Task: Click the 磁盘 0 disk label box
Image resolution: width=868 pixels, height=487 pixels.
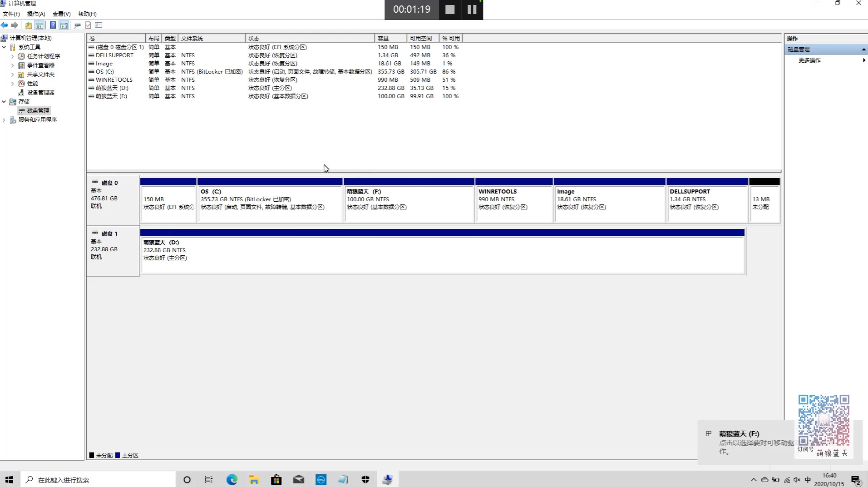Action: pyautogui.click(x=113, y=200)
